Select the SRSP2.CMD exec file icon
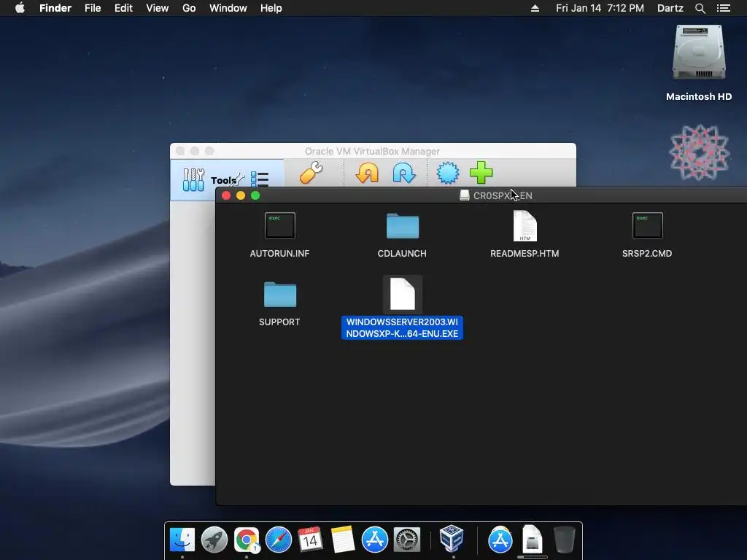The height and width of the screenshot is (560, 747). 648,226
